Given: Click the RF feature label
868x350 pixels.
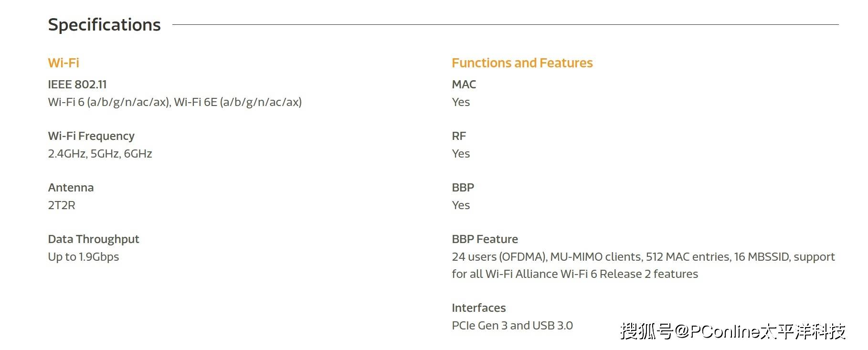Looking at the screenshot, I should coord(458,136).
